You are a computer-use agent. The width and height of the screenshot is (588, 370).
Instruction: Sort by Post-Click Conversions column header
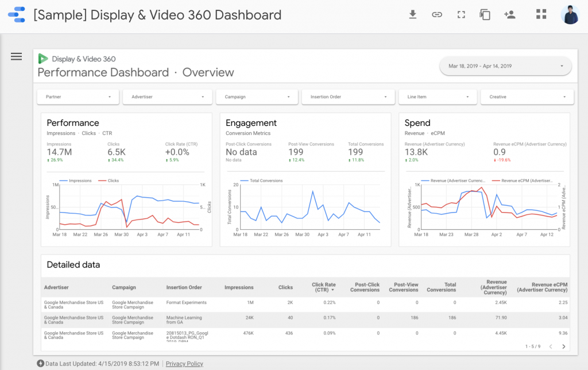365,287
